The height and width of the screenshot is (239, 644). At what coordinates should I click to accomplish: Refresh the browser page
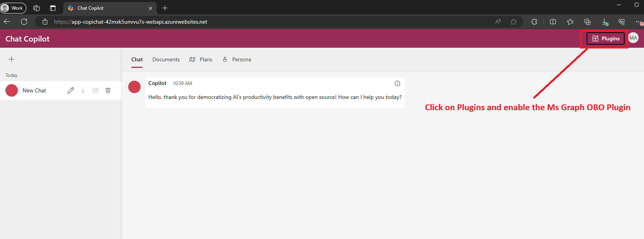tap(24, 22)
